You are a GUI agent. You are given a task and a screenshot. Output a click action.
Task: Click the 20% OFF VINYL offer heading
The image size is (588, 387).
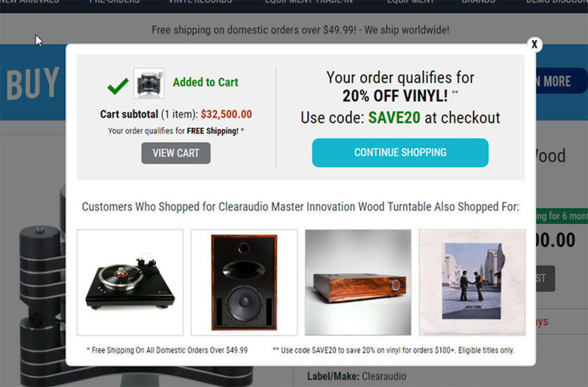click(395, 96)
